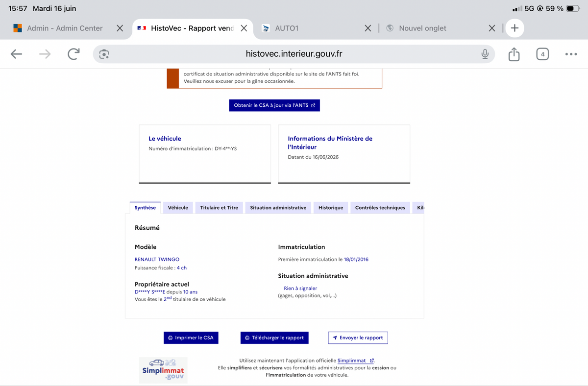Click Envoyer le rapport button
The height and width of the screenshot is (386, 588).
coord(358,338)
